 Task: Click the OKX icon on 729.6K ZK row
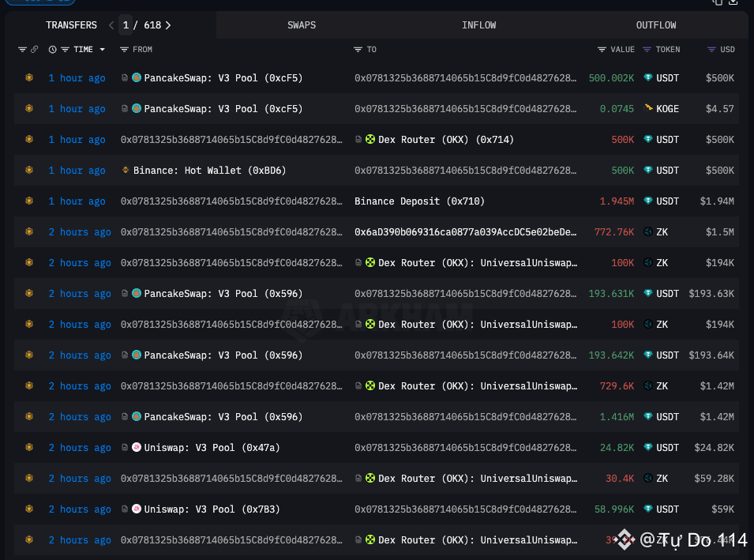(370, 385)
